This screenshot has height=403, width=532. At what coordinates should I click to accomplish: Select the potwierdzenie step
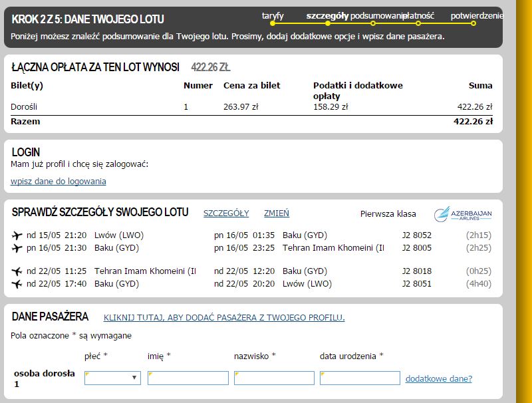click(x=477, y=15)
